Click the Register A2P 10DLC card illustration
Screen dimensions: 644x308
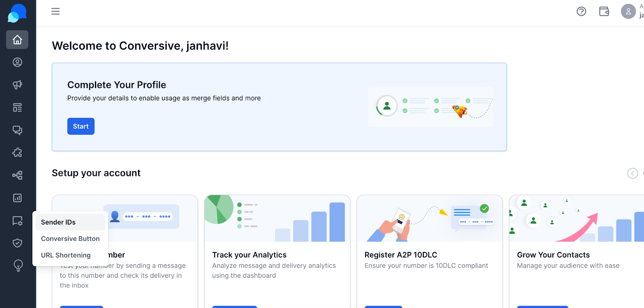(430, 219)
